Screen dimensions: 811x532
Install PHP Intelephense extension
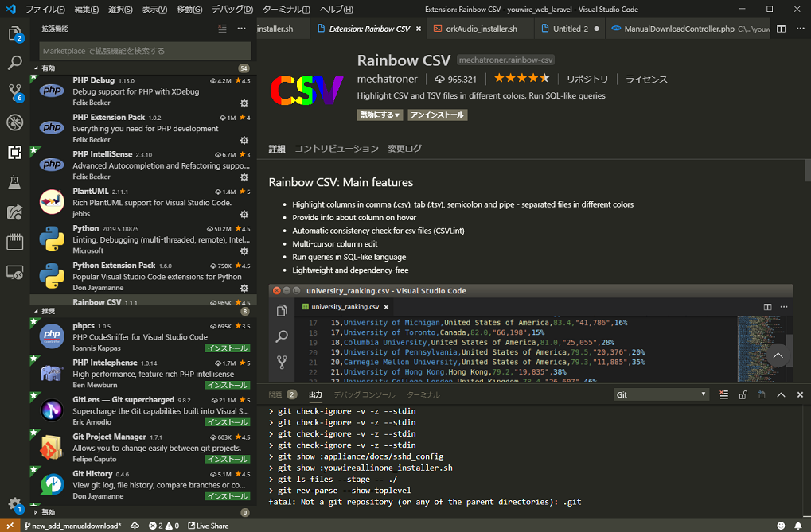pos(228,385)
